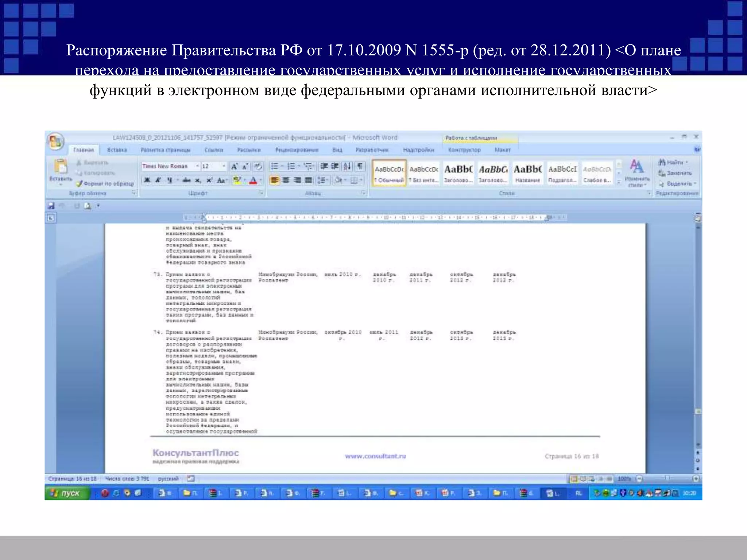The image size is (747, 560).
Task: Click the Найти (Find) button
Action: 673,162
